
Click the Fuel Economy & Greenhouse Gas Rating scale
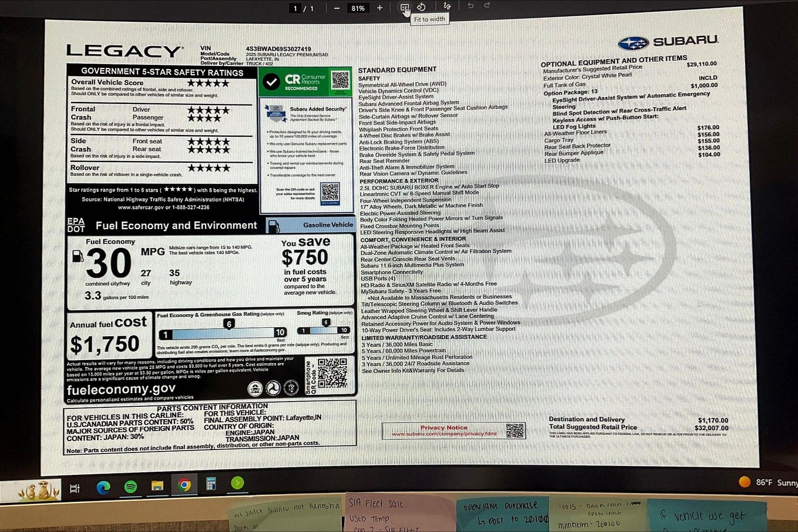tap(222, 332)
